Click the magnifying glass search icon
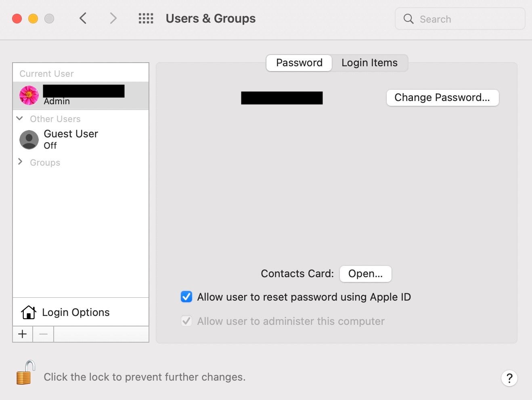This screenshot has width=532, height=400. point(408,19)
